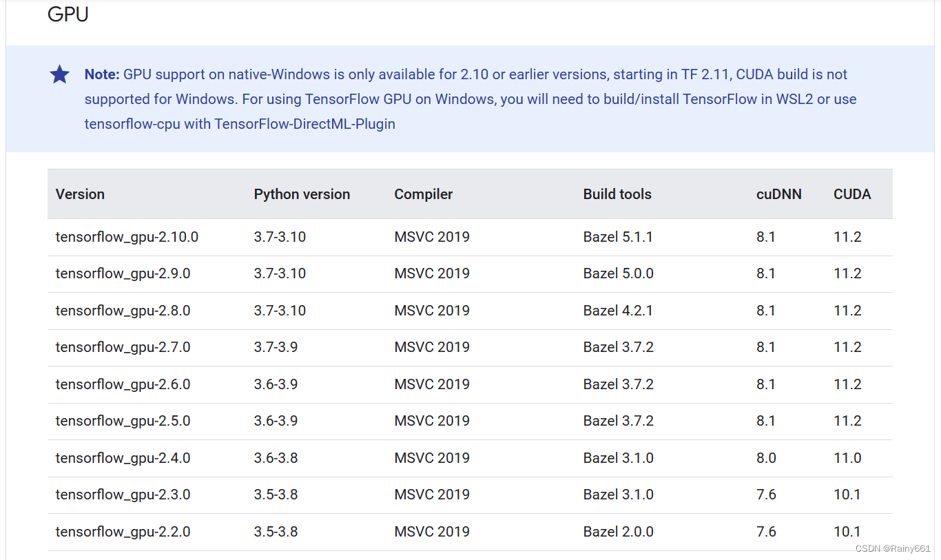
Task: Select the tensorflow_gpu-2.9.0 cell
Action: click(123, 273)
